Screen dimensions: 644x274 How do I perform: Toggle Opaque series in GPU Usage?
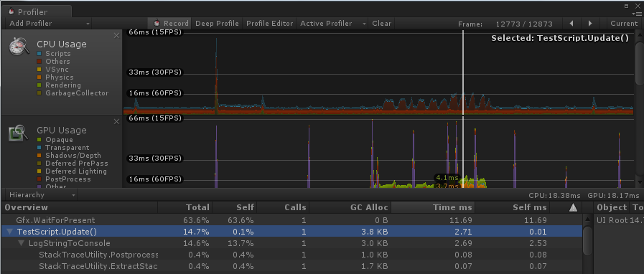(39, 140)
